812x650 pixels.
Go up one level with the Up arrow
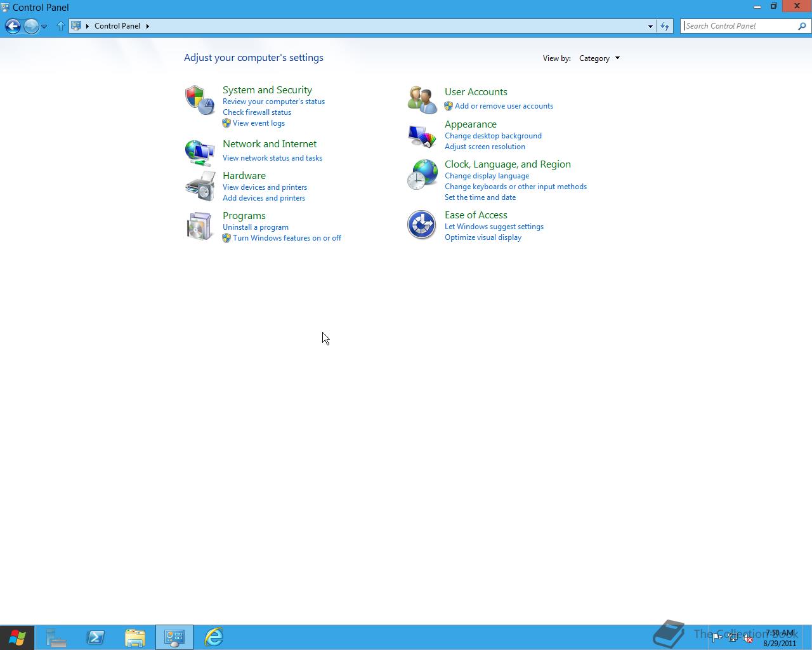tap(61, 26)
